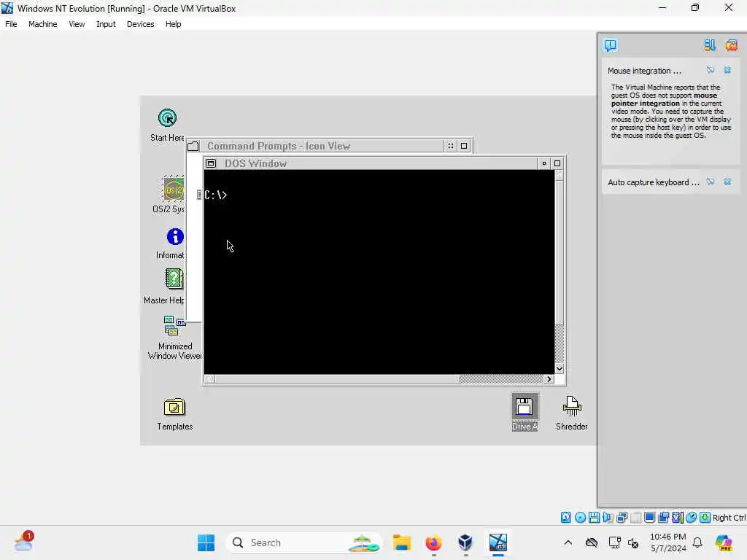Click the DOS Window system menu icon

point(211,163)
